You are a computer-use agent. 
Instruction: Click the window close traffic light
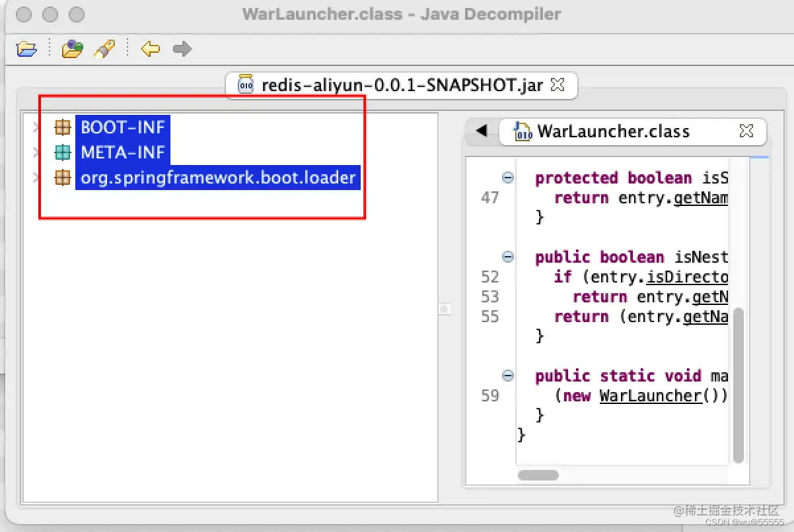point(25,14)
